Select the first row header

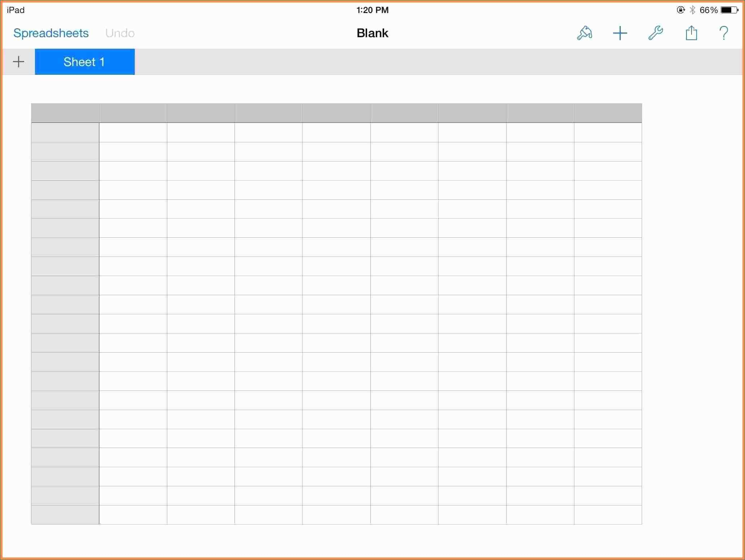[65, 133]
